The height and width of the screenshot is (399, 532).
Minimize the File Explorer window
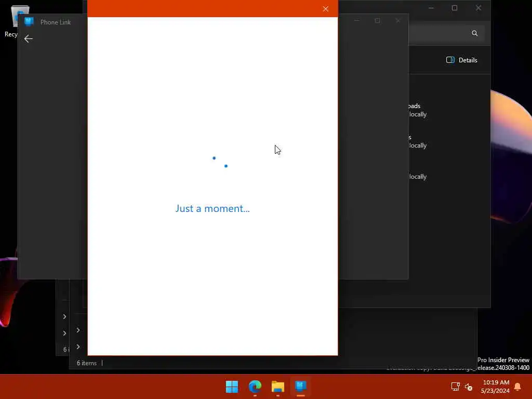coord(431,8)
